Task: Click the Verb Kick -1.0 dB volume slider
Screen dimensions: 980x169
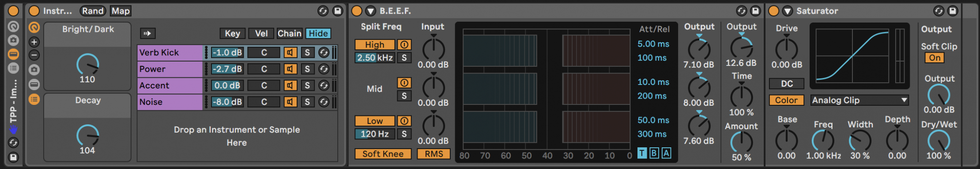Action: click(x=227, y=53)
